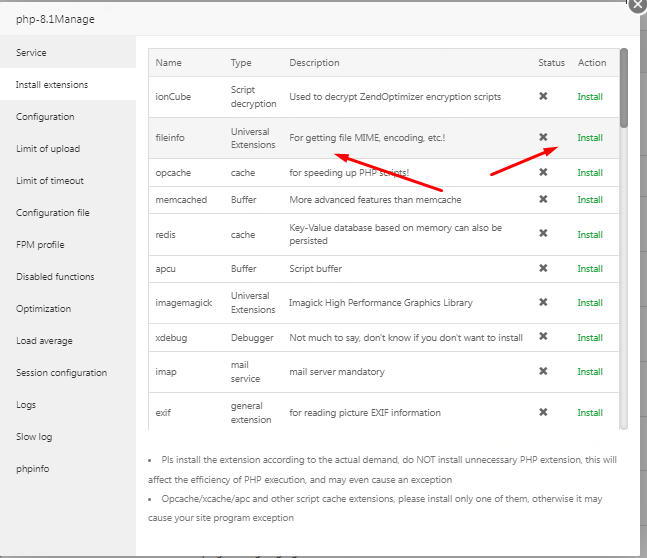The height and width of the screenshot is (558, 647).
Task: Show the Disabled functions list
Action: tap(55, 277)
